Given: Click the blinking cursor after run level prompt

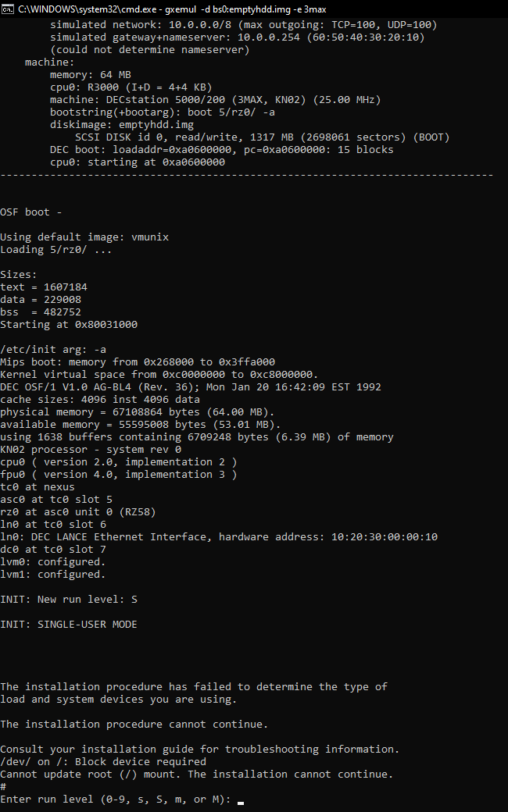Looking at the screenshot, I should (241, 800).
